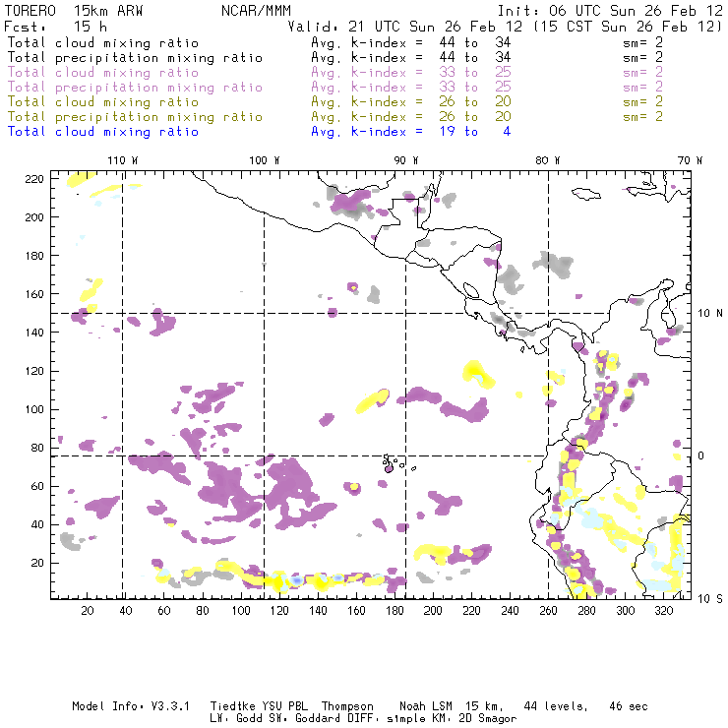
Task: Select the "Init: 06 UTC Sun 26 Feb 12" text
Action: coord(610,11)
